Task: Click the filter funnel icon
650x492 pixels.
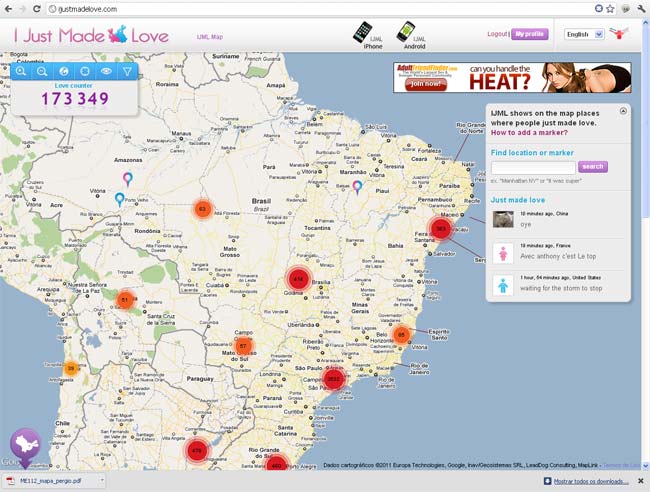Action: pyautogui.click(x=127, y=72)
